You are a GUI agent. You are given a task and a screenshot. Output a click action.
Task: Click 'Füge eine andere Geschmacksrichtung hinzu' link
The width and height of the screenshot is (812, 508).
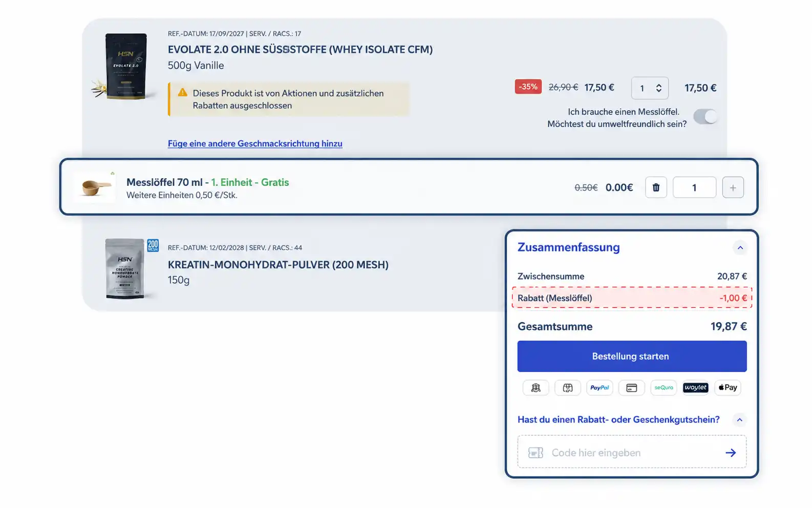(255, 144)
